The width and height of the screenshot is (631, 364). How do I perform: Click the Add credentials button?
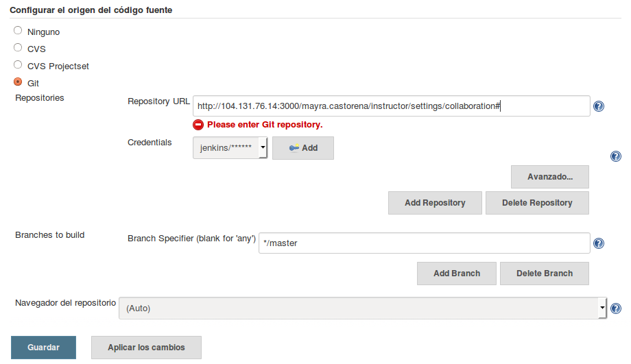pos(302,148)
